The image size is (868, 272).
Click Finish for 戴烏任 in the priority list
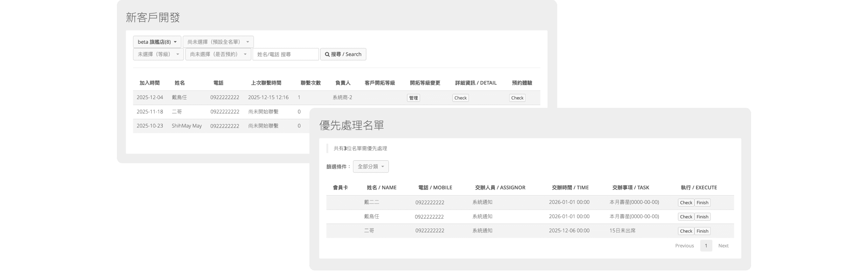702,217
